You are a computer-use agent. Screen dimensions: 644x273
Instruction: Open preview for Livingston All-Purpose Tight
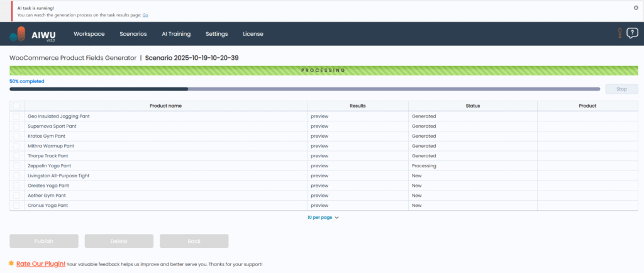click(319, 175)
